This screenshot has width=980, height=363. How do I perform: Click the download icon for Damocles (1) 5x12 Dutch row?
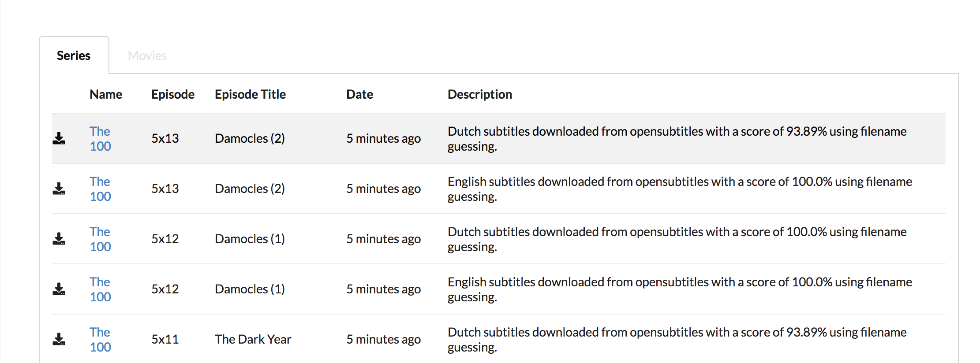pos(59,239)
